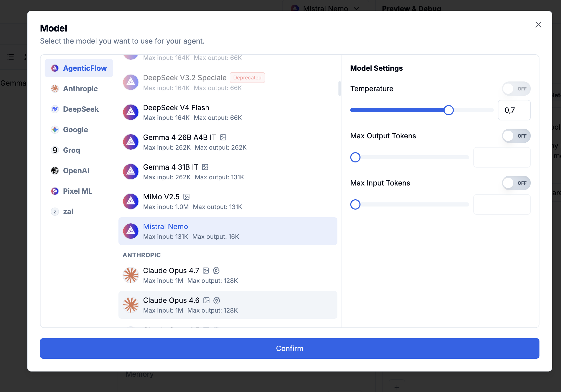Click the reasoning gear icon for Claude Opus 4.6
561x392 pixels.
tap(217, 300)
